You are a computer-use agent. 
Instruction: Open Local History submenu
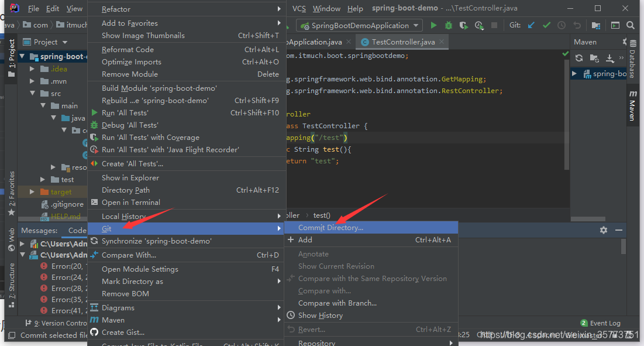pos(187,217)
